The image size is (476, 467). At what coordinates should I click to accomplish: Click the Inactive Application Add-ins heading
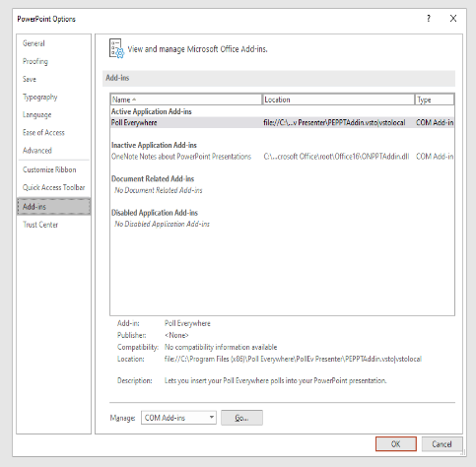click(x=154, y=145)
